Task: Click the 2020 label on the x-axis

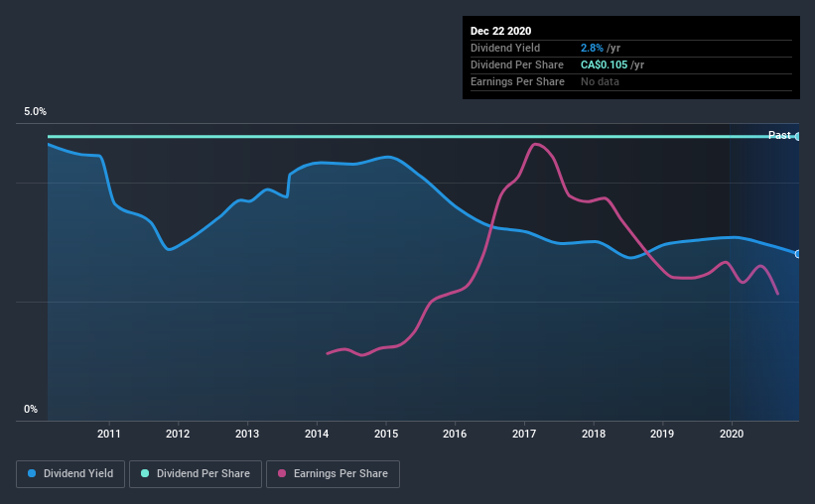Action: point(732,434)
